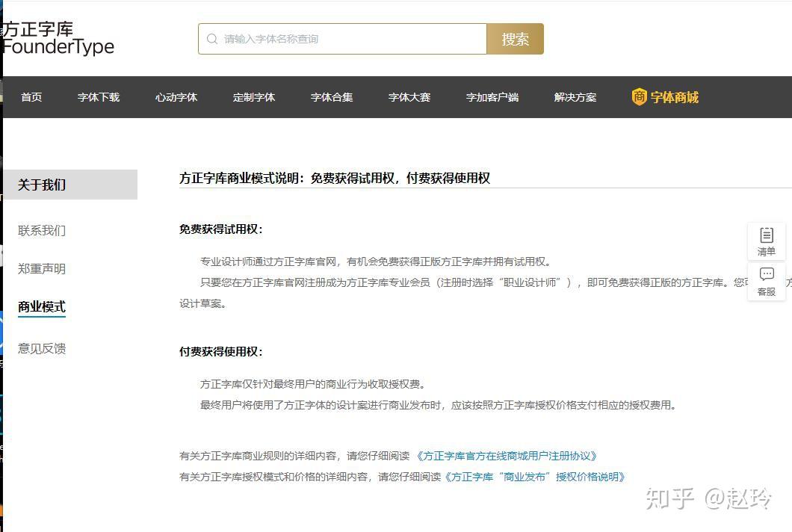Select 定制字体 in navigation bar
This screenshot has height=532, width=792.
pyautogui.click(x=253, y=97)
